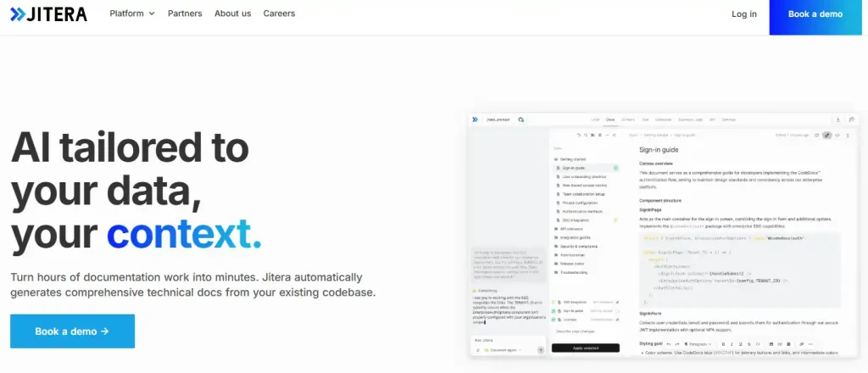Screen dimensions: 868x373
Task: Click the Jitera logo in the header
Action: pyautogui.click(x=48, y=14)
